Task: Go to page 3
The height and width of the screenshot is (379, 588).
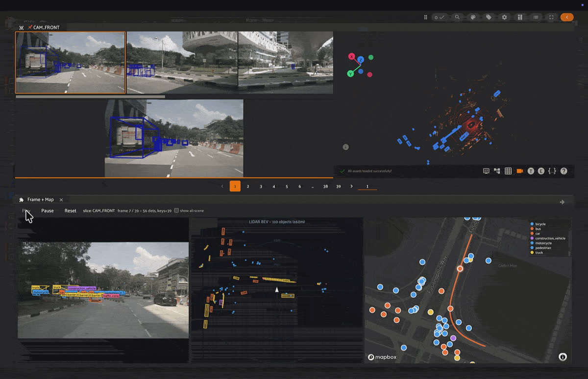Action: [x=261, y=186]
